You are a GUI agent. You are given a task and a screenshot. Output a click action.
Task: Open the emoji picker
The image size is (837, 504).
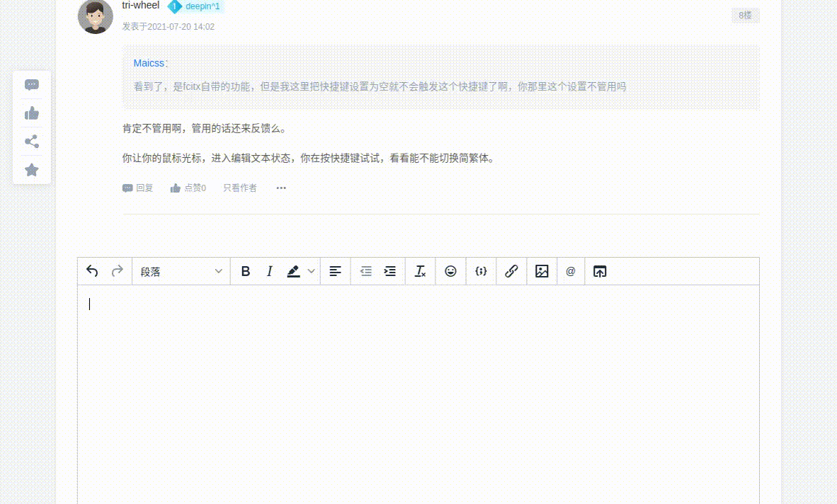pyautogui.click(x=450, y=272)
